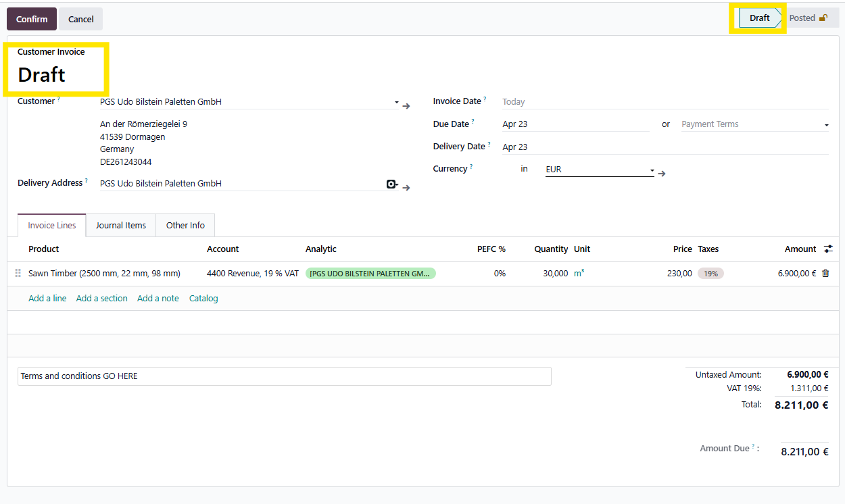Open the Customer record via arrow icon
The image size is (845, 504).
click(406, 106)
